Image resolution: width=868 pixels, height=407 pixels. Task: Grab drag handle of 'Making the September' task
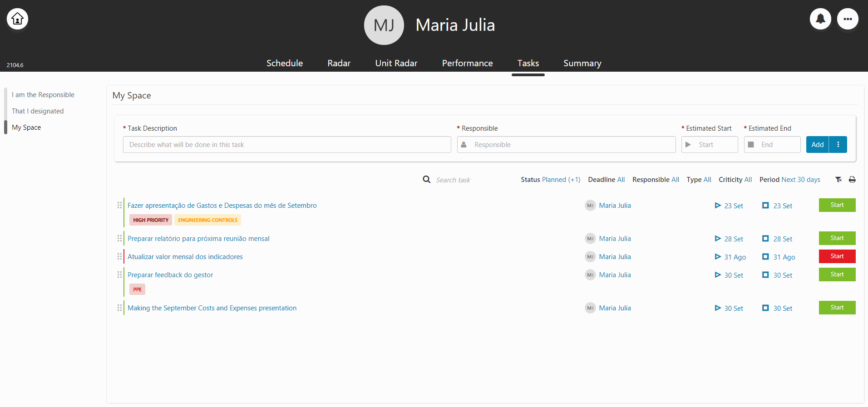click(119, 308)
